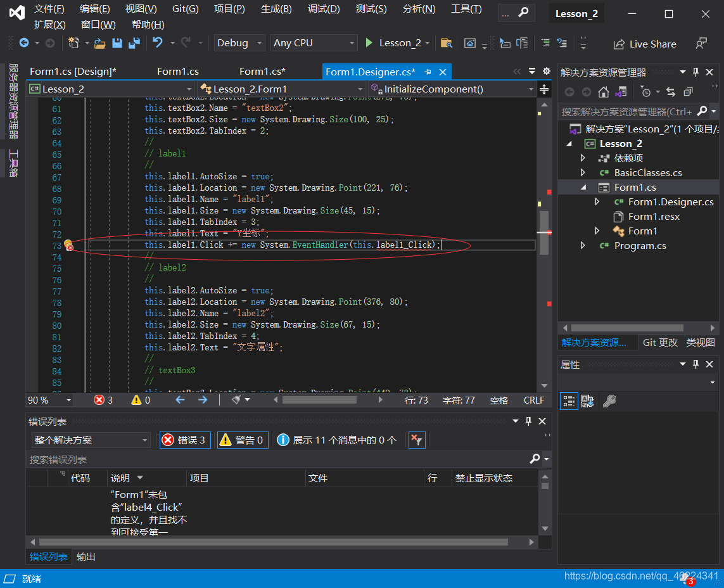Select Form1.resx in Solution Explorer
724x588 pixels.
[x=654, y=217]
